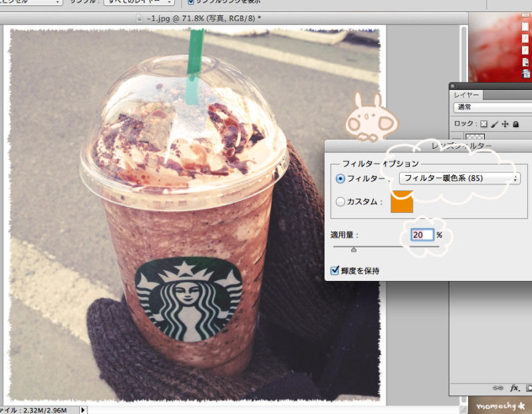This screenshot has width=532, height=414.
Task: Open the フィルター暖色系 (85) dropdown
Action: 460,178
